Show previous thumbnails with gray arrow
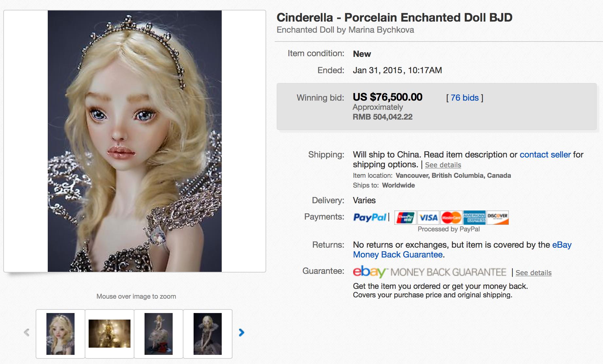The width and height of the screenshot is (603, 364). [x=27, y=333]
